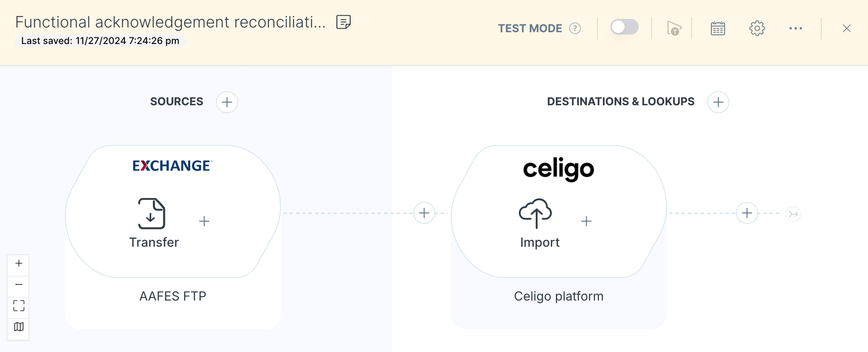Add a processor between Transfer and Import
The width and height of the screenshot is (868, 352).
point(424,213)
